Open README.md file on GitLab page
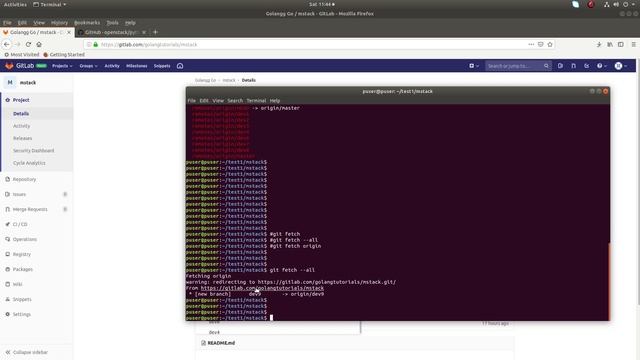 (x=221, y=343)
